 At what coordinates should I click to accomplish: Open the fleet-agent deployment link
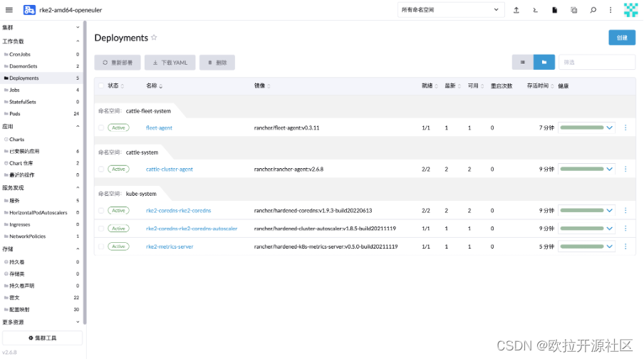[159, 128]
